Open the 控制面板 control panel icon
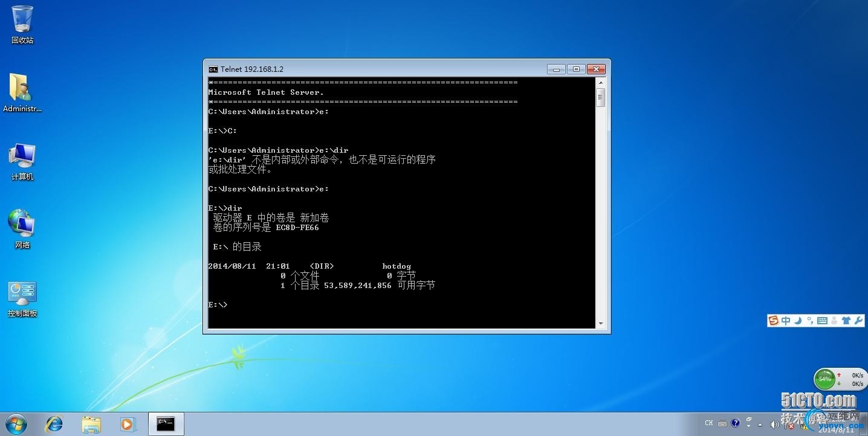Viewport: 868px width, 436px height. [x=22, y=299]
